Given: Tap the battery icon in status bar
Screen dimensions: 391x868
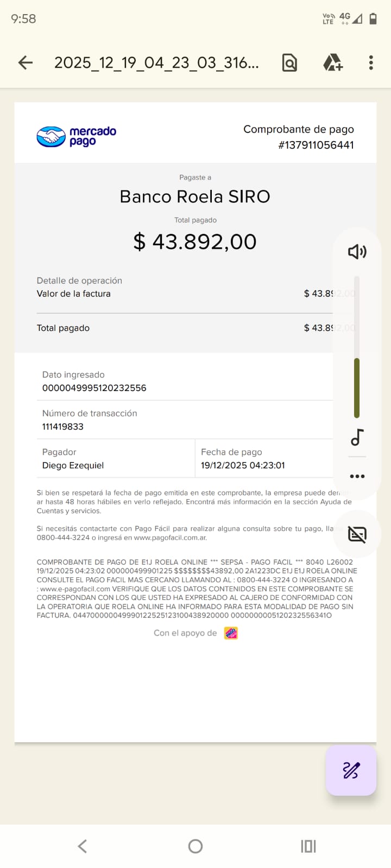Looking at the screenshot, I should (373, 19).
